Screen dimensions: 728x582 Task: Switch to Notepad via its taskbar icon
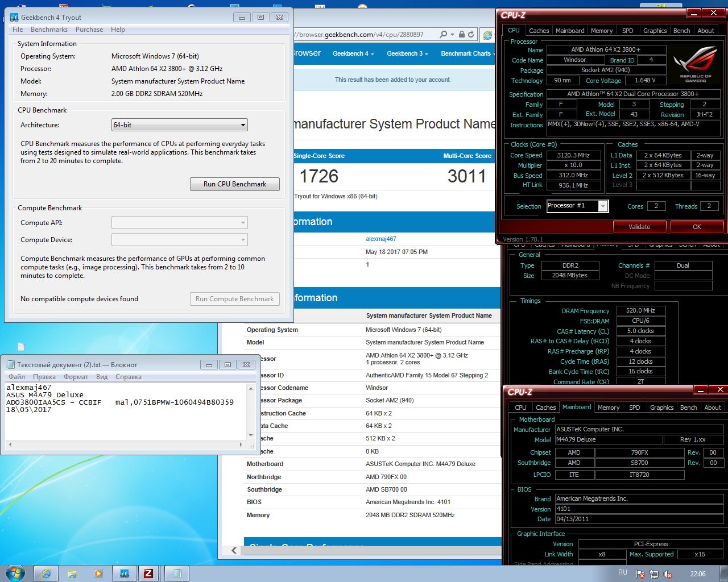coord(177,573)
